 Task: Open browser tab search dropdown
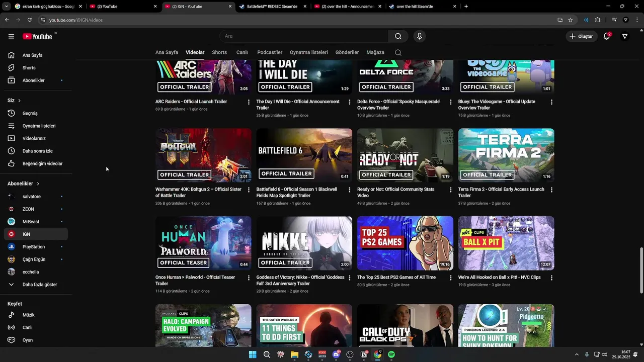(x=7, y=7)
